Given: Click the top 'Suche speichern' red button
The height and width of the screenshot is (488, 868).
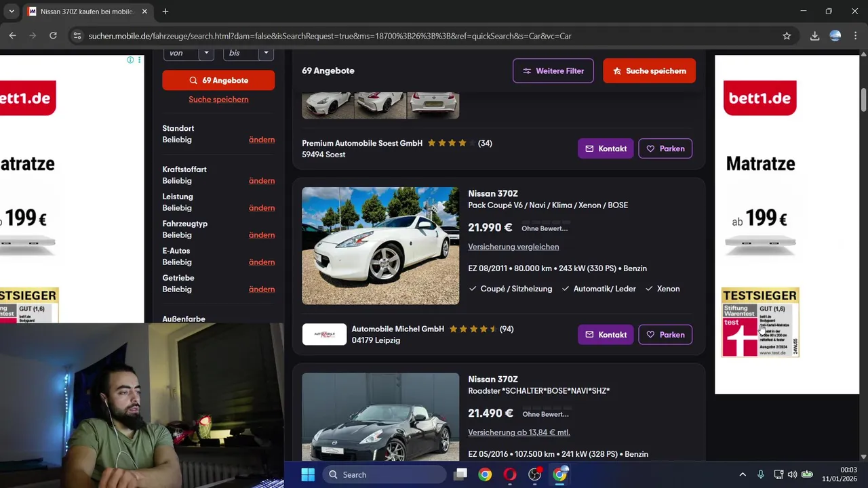Looking at the screenshot, I should [x=649, y=70].
